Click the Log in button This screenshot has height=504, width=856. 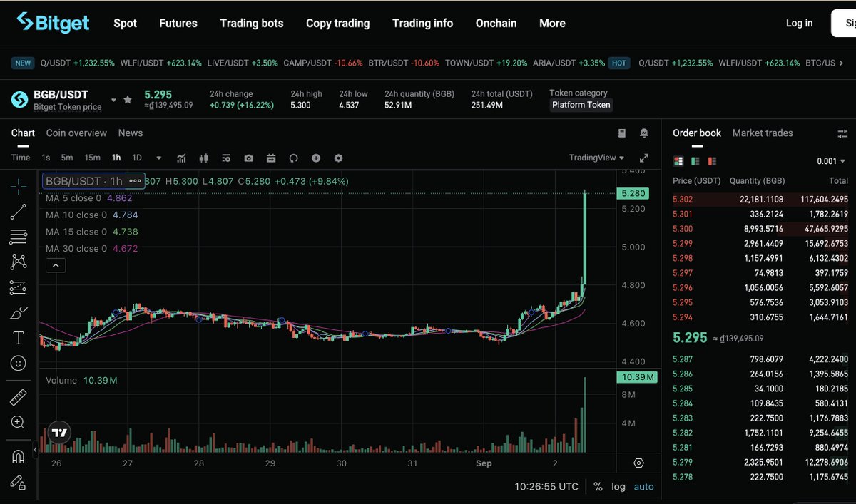799,23
